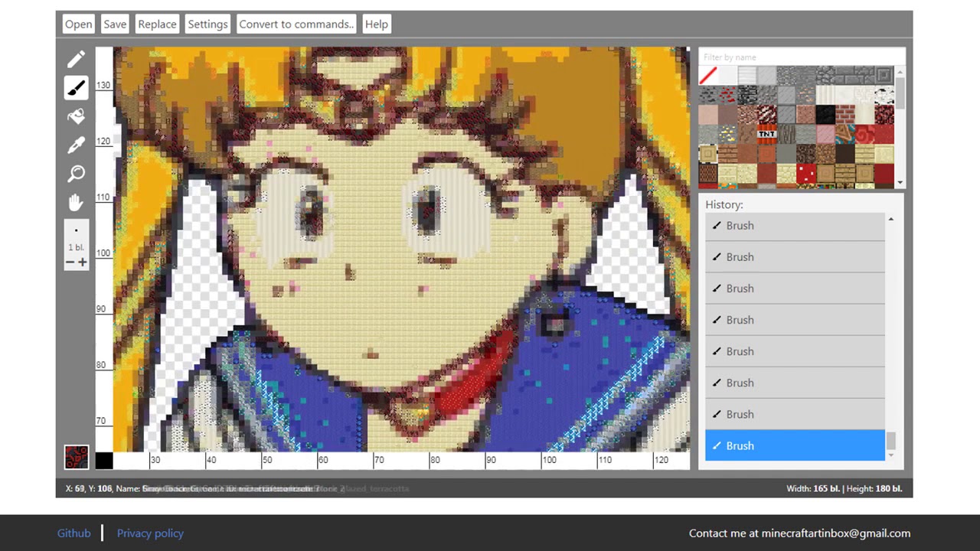Choose the red swirl glazed terracotta block
980x551 pixels.
click(x=864, y=134)
